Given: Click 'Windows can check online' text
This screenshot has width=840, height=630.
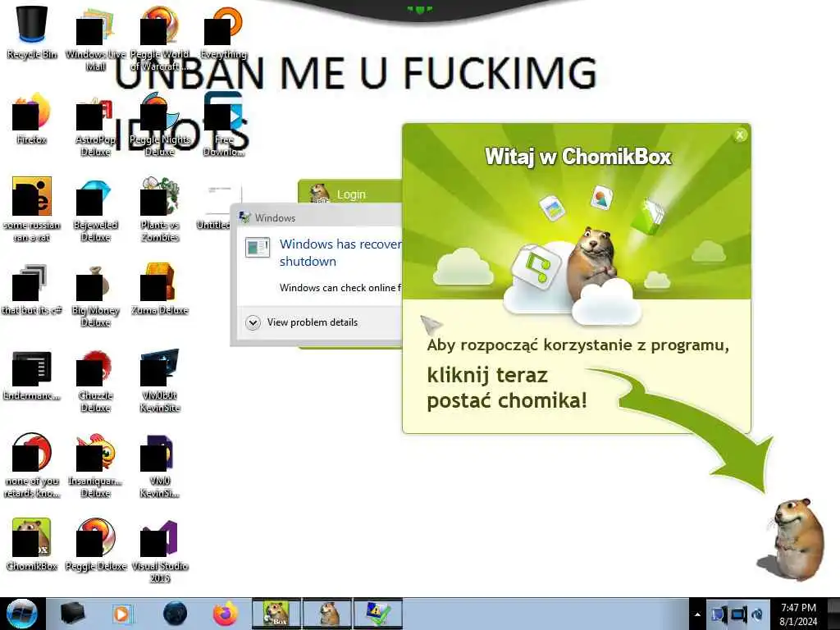Looking at the screenshot, I should pyautogui.click(x=340, y=288).
